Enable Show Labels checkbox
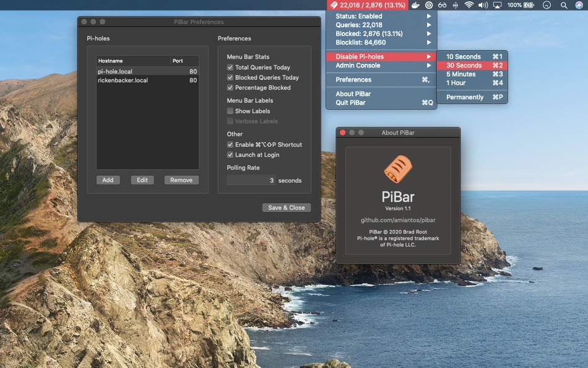This screenshot has height=368, width=588. [x=230, y=111]
